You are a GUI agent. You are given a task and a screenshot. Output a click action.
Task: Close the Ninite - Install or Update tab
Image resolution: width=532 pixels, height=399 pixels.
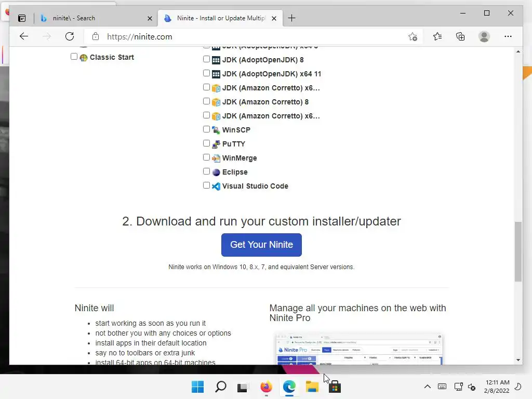(x=274, y=18)
